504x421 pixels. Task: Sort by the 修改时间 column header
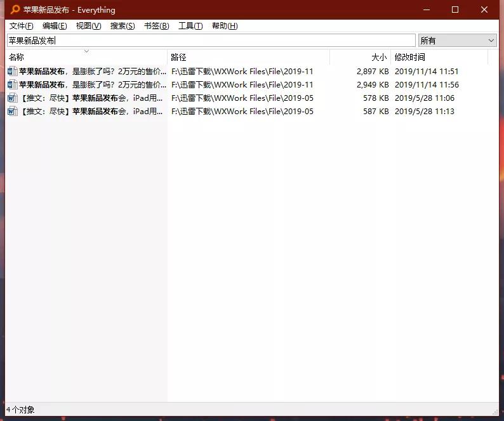[x=439, y=57]
